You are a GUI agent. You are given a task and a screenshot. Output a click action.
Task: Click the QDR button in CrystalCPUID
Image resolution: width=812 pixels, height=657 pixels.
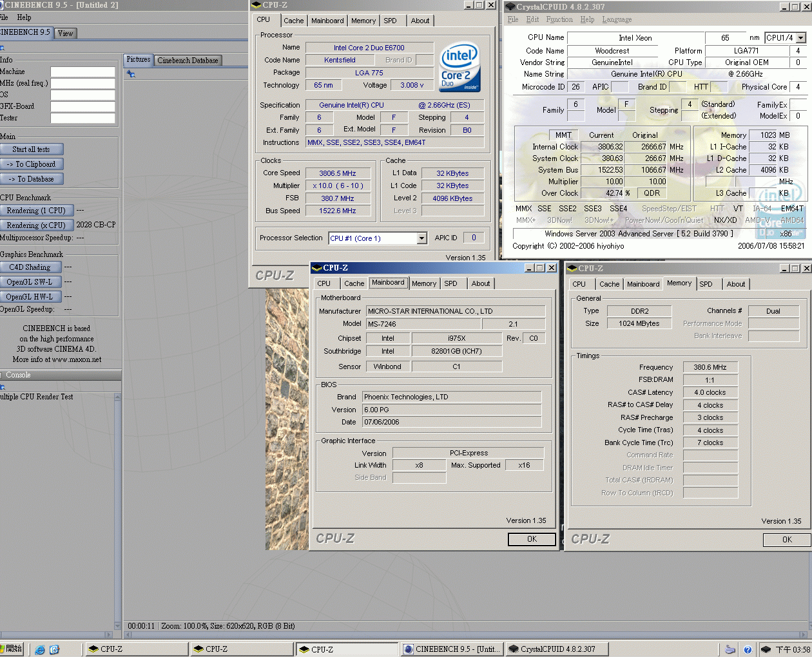point(652,193)
